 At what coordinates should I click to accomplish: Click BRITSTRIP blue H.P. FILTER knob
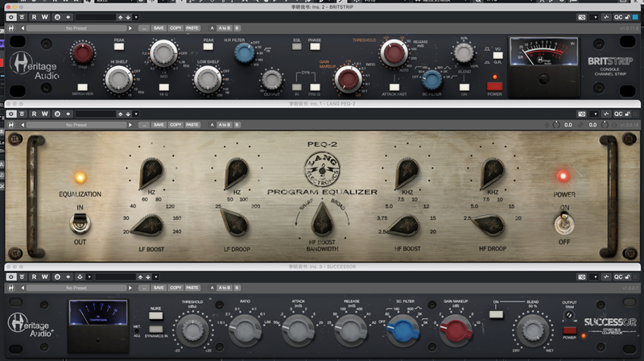coord(245,53)
